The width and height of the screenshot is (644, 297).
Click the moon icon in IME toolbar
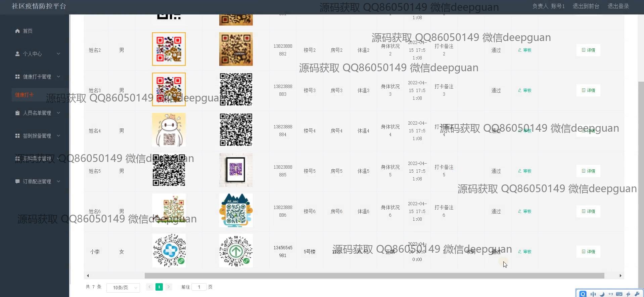click(602, 294)
